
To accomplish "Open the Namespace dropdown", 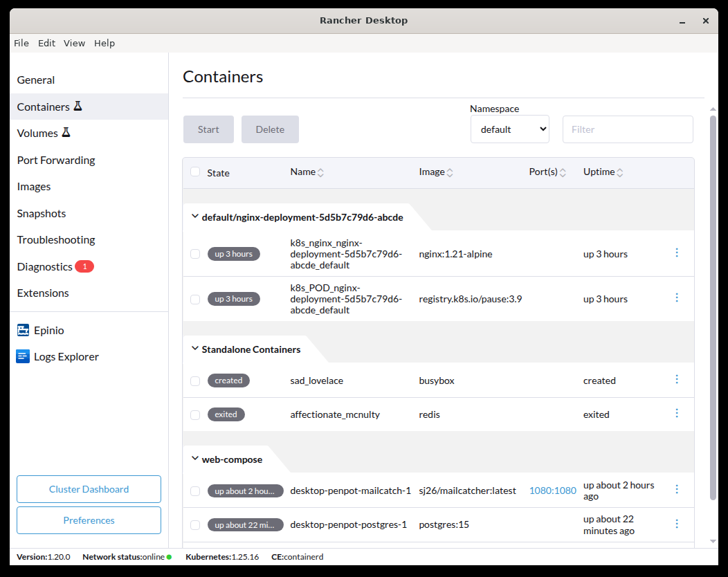I will click(510, 129).
